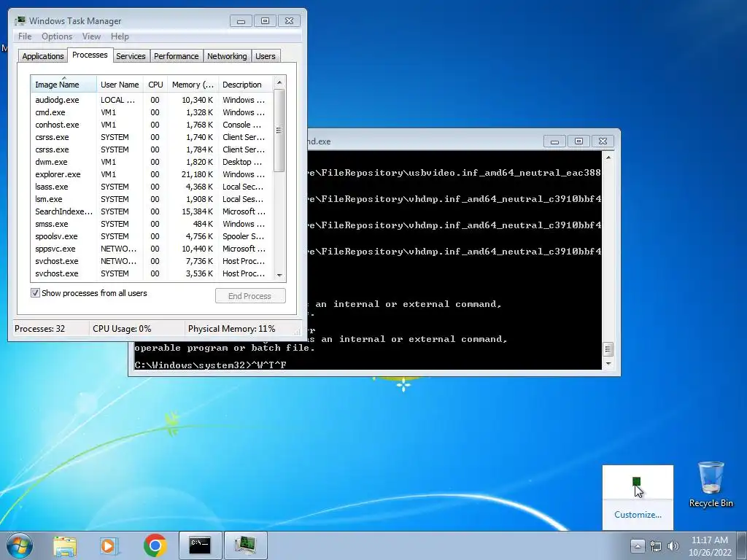Open Google Chrome from taskbar
The width and height of the screenshot is (747, 560).
155,545
